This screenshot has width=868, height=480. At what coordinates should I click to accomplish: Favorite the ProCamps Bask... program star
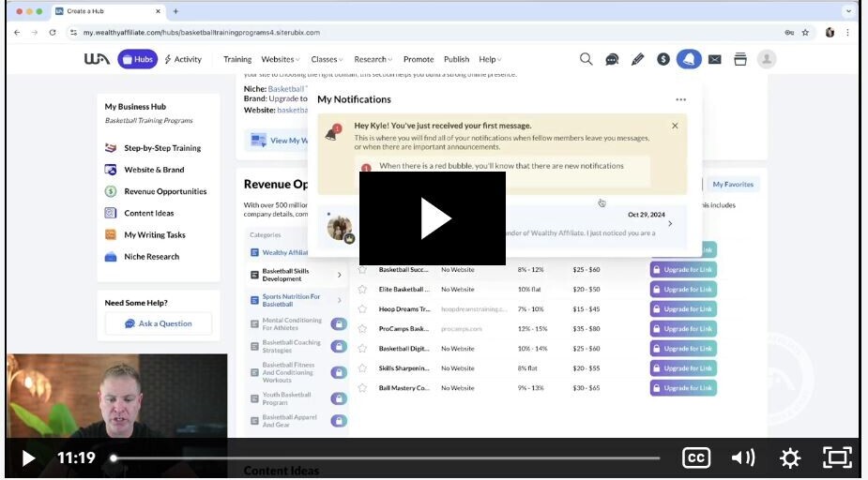(x=362, y=328)
